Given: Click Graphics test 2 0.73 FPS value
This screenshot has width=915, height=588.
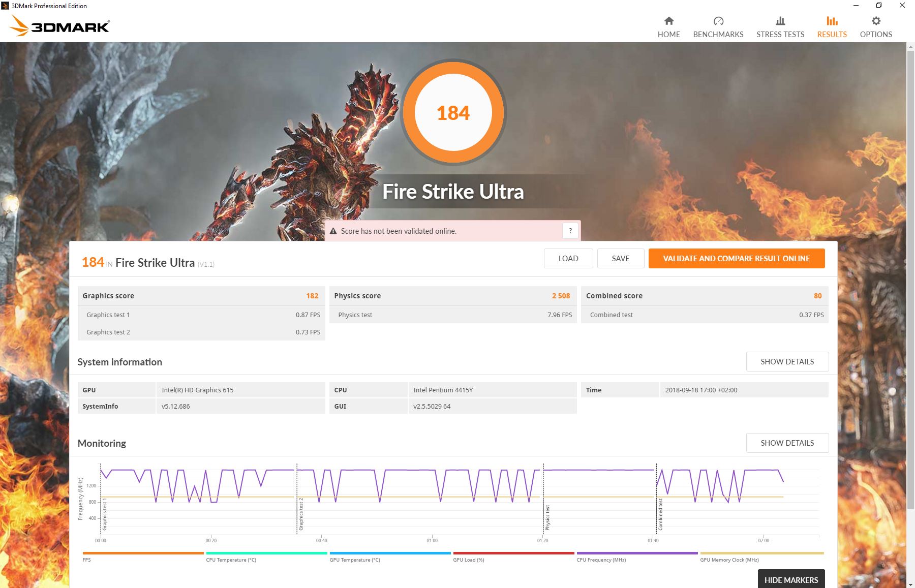Looking at the screenshot, I should pos(308,332).
